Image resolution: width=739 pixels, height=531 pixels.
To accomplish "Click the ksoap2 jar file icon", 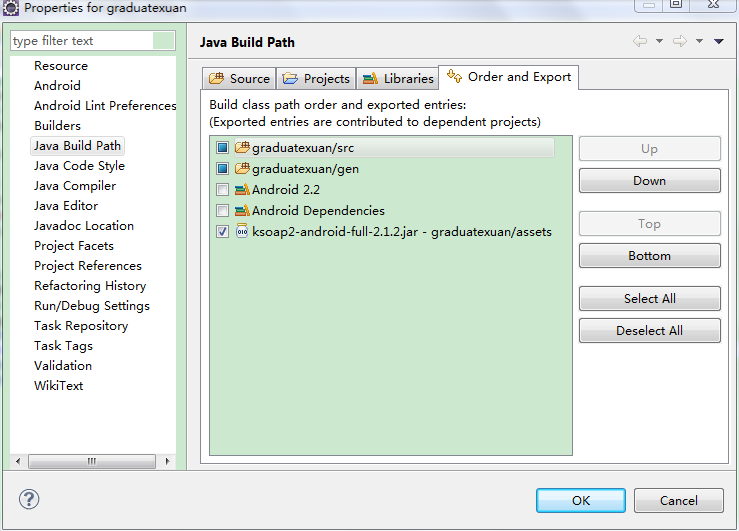I will [242, 231].
